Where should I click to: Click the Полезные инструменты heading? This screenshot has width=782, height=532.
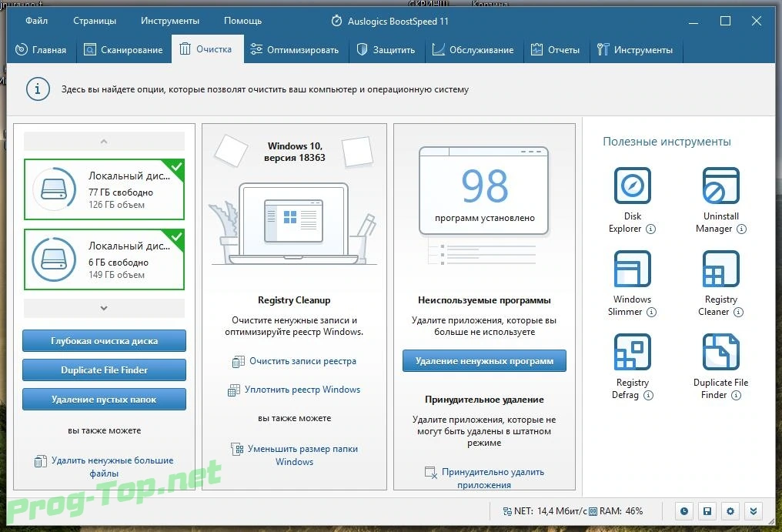tap(667, 142)
